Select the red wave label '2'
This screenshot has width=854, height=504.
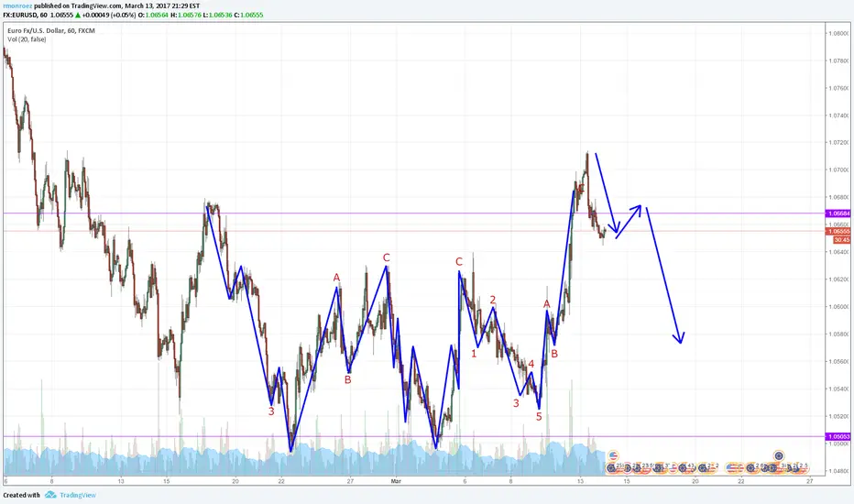click(x=493, y=300)
